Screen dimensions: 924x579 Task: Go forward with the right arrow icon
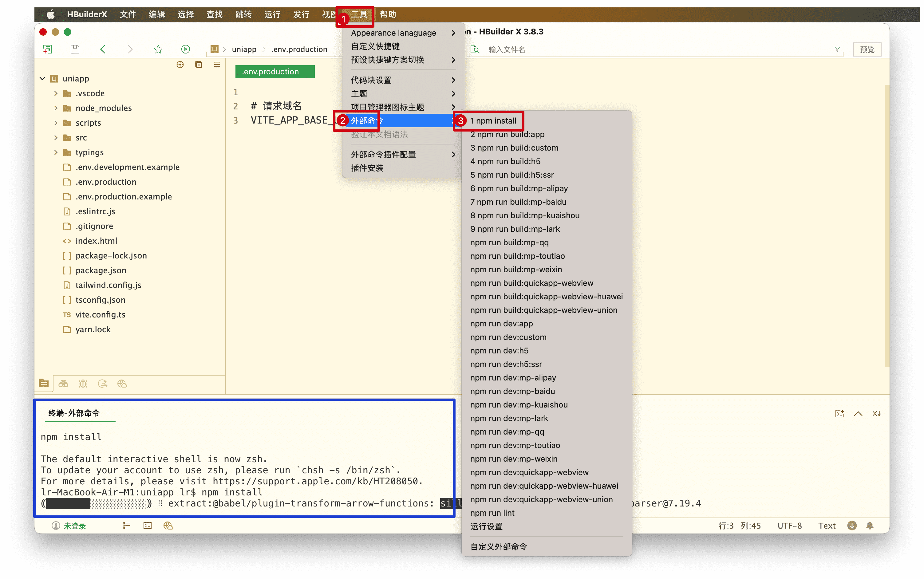(x=130, y=49)
